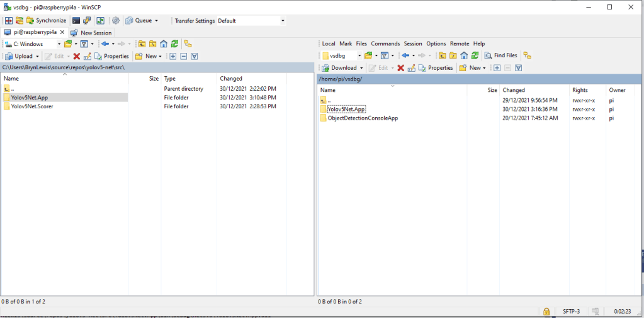Screen dimensions: 644x318
Task: Expand the remote vsdbg directory dropdown
Action: (358, 55)
